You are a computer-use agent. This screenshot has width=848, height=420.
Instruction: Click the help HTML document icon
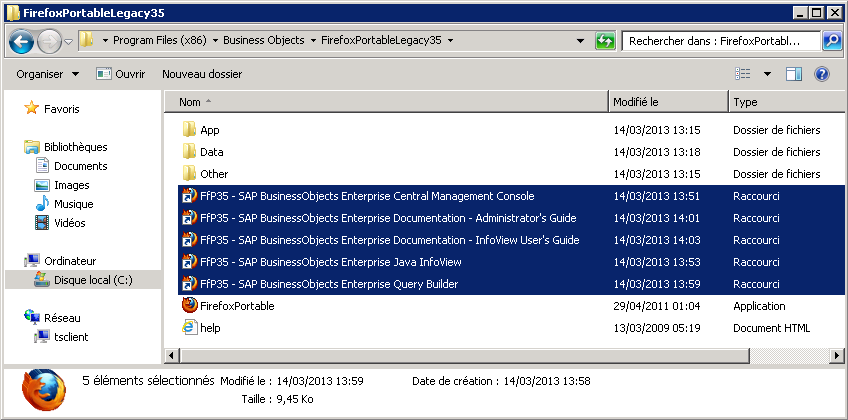pos(189,327)
